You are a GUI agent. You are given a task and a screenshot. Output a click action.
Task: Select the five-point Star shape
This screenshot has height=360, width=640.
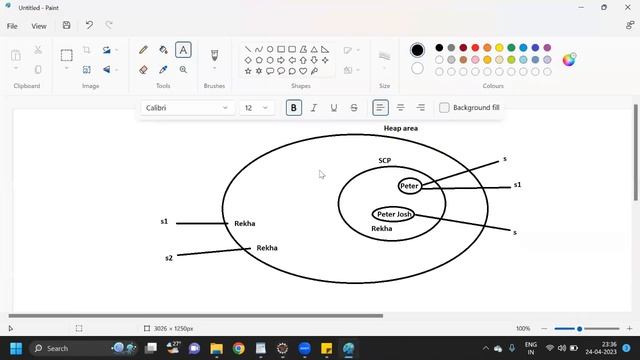(248, 71)
